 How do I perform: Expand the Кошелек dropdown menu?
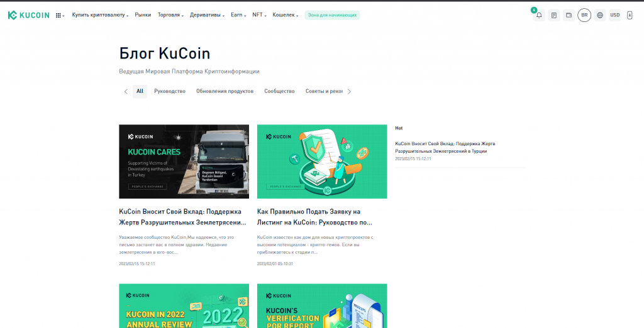(x=286, y=15)
